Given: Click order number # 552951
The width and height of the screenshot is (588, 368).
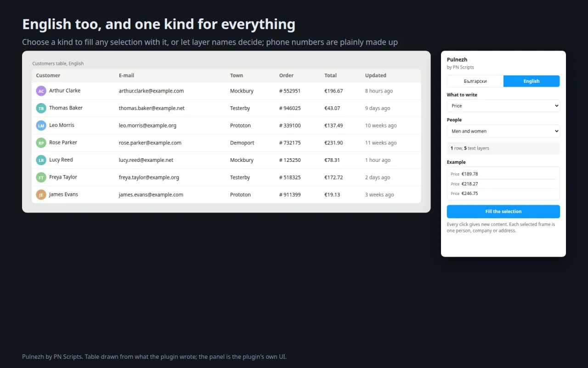Looking at the screenshot, I should pos(290,91).
